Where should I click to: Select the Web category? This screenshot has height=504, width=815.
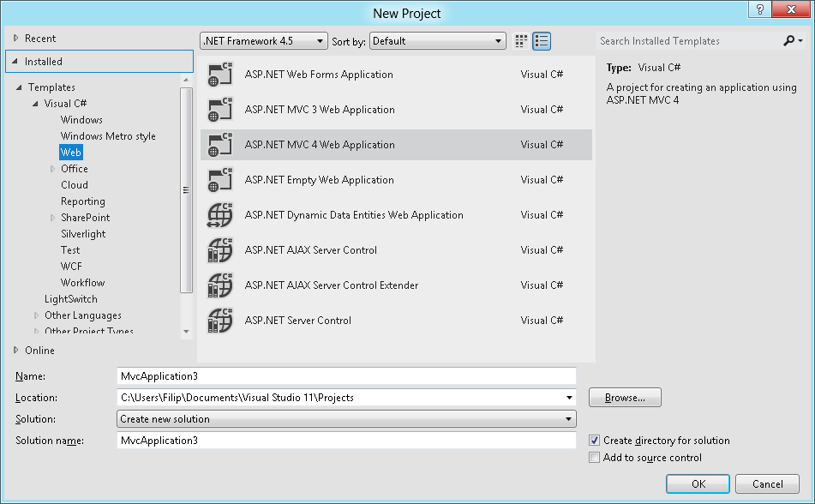pyautogui.click(x=70, y=153)
